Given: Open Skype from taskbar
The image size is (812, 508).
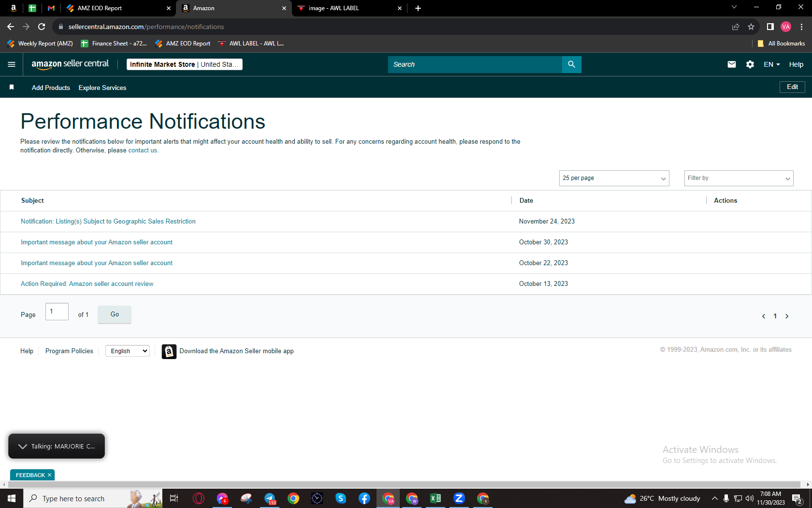Looking at the screenshot, I should pyautogui.click(x=341, y=498).
